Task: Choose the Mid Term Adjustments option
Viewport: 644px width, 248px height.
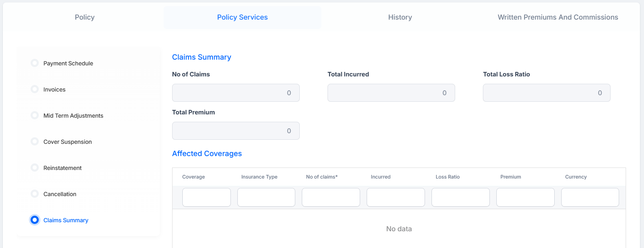Action: 35,115
